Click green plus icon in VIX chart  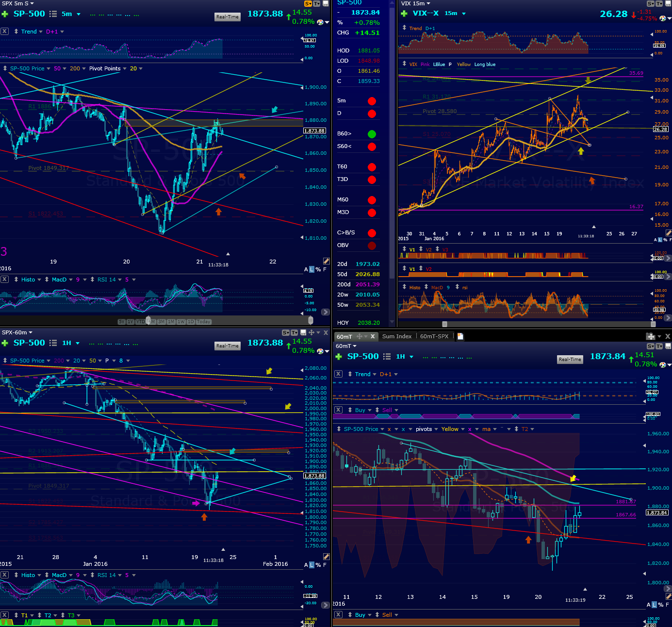click(404, 14)
